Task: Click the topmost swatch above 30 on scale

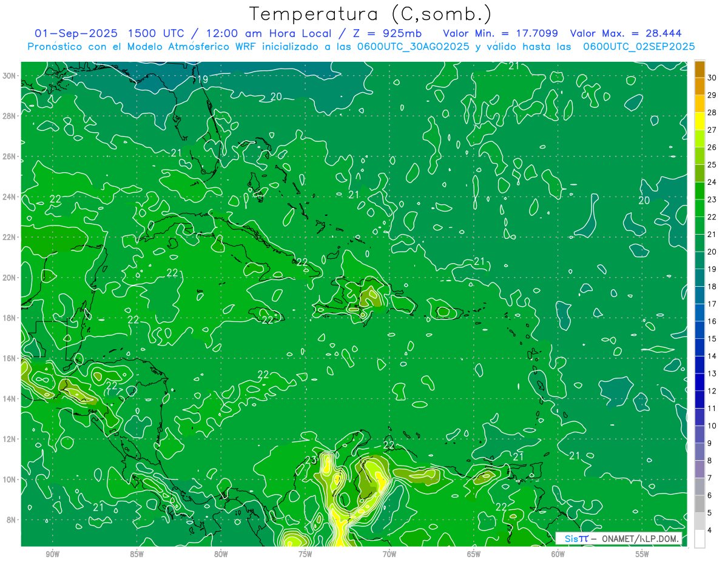Action: [699, 69]
